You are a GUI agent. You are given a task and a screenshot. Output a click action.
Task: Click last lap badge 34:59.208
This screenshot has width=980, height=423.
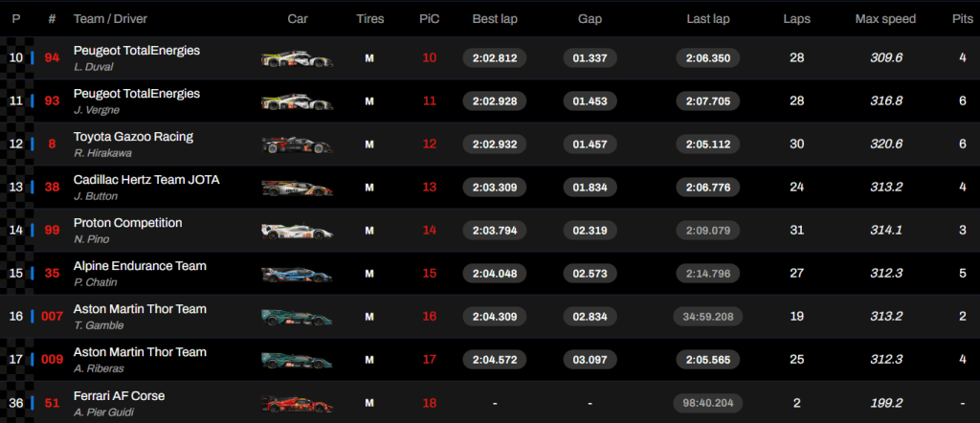tap(708, 317)
